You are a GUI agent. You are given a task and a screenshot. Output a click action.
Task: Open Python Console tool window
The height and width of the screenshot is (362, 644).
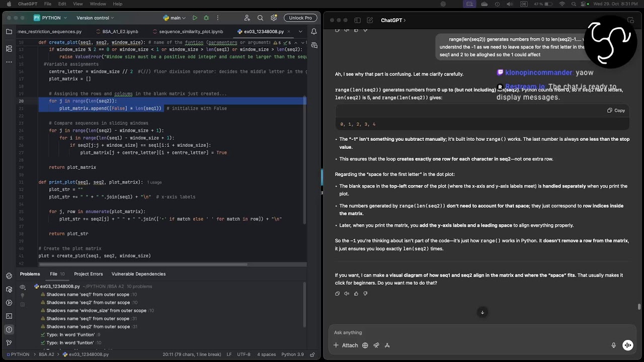point(9,276)
